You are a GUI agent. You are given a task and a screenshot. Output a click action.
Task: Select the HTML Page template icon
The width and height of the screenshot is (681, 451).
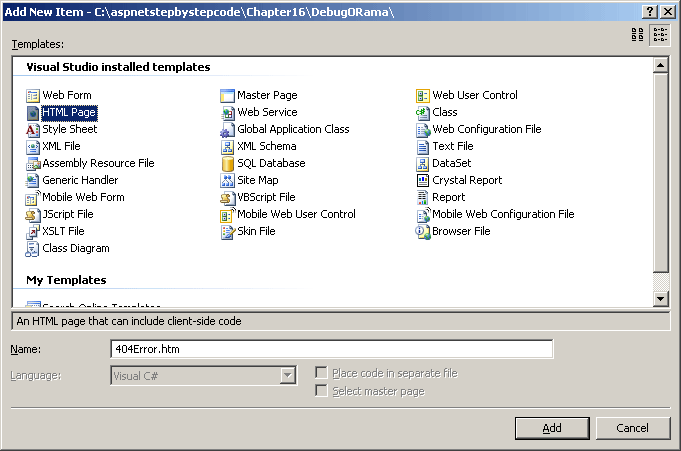[33, 113]
